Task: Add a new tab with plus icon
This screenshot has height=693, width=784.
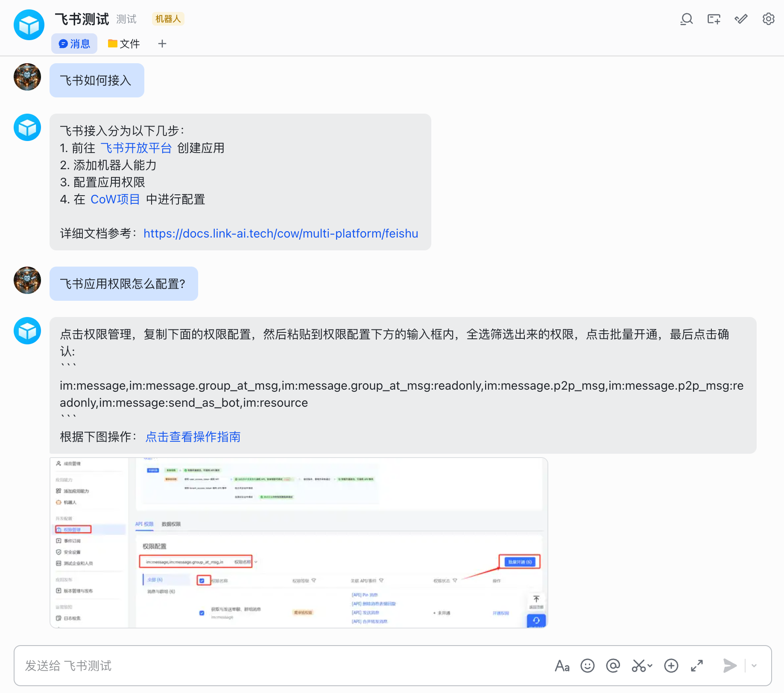Action: click(162, 44)
